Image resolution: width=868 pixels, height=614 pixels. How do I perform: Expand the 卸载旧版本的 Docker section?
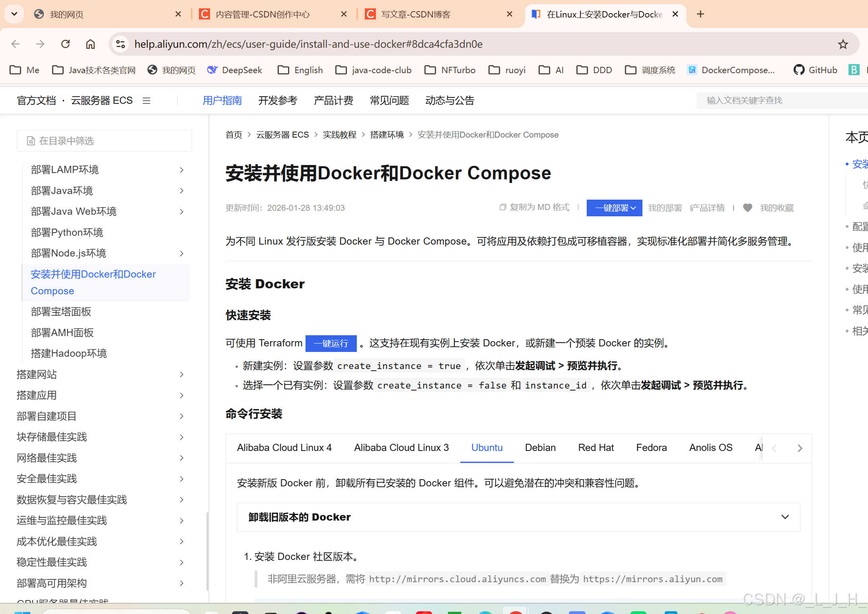coord(785,517)
